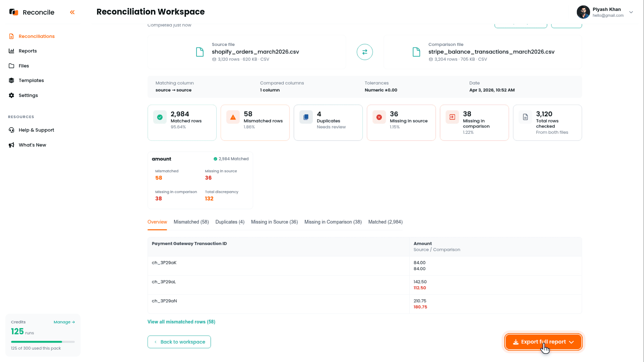Expand the Export full report dropdown arrow
This screenshot has width=644, height=362.
(571, 342)
